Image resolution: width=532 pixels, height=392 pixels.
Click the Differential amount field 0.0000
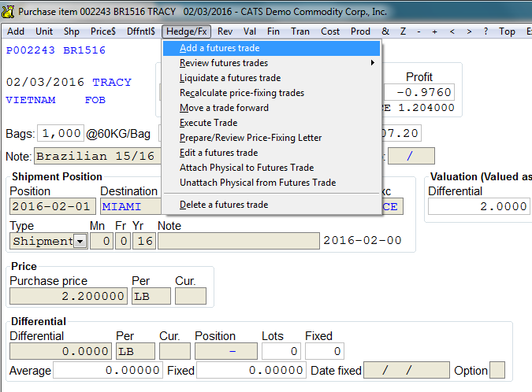(x=61, y=351)
